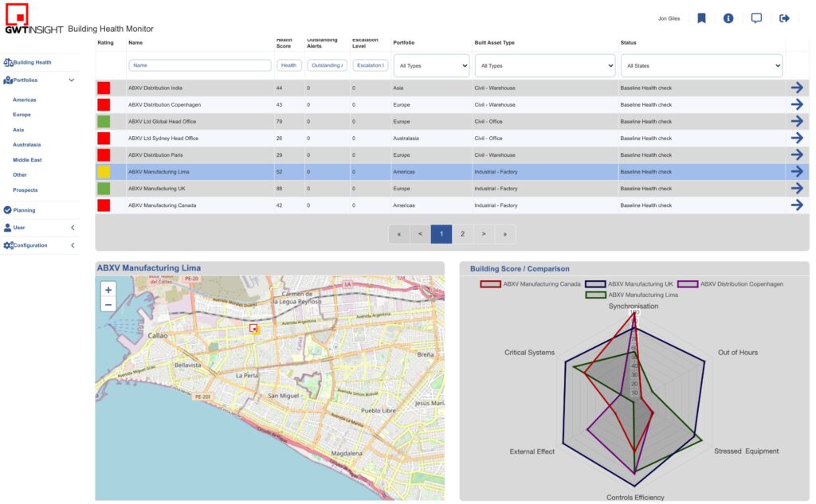
Task: Select the Americas portfolio
Action: click(25, 100)
